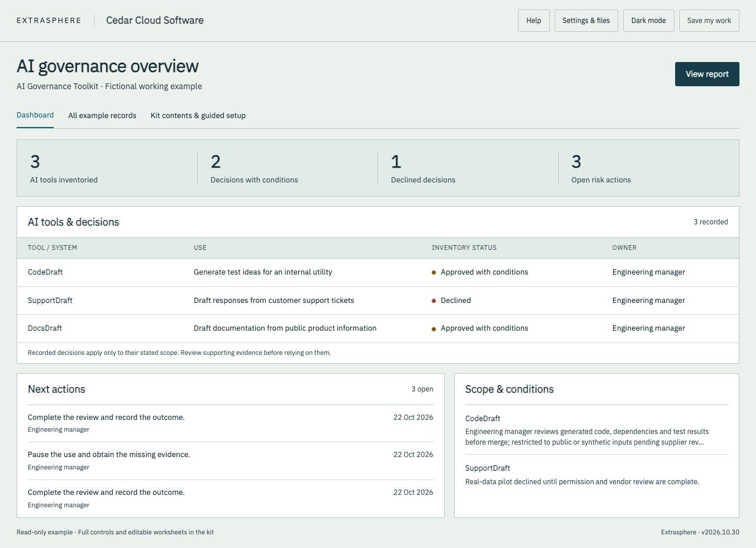Click the 'Real-data pilot declined' condition text
Image resolution: width=756 pixels, height=548 pixels.
click(582, 482)
